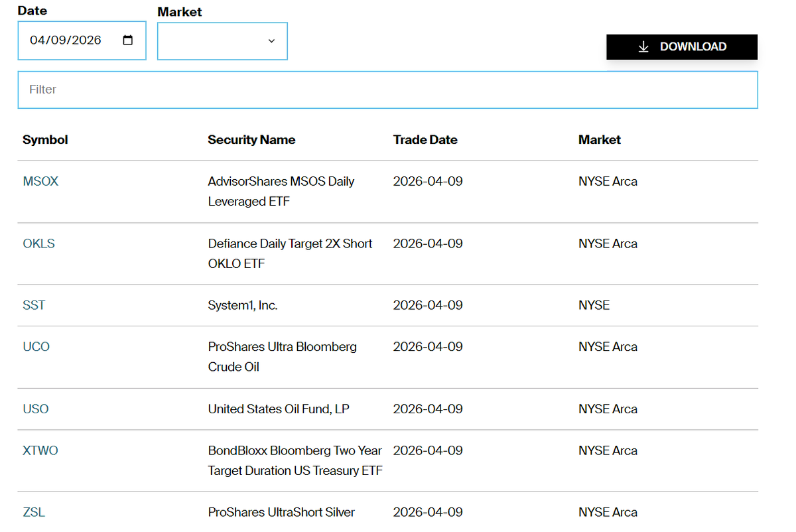Click NYSE Arca in the ZSL row
The image size is (796, 532).
point(608,512)
